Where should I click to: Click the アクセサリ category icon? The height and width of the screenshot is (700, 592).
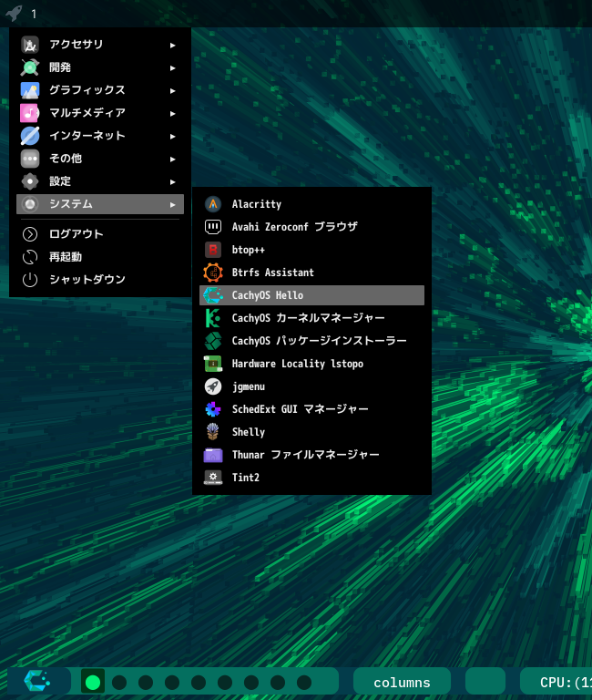30,45
